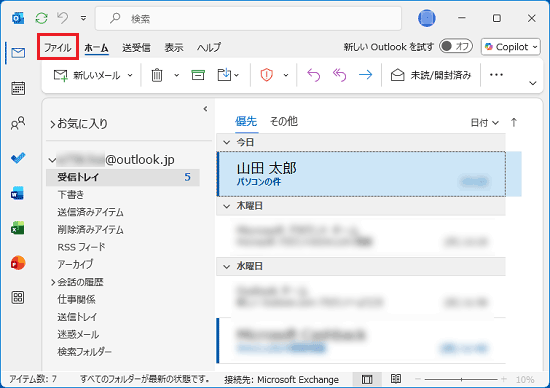Click the more commands ellipsis button

click(496, 75)
